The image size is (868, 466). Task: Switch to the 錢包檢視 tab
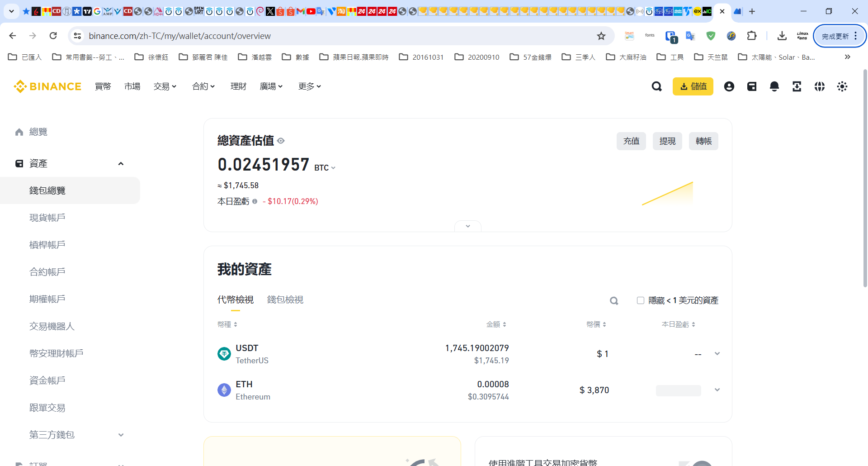point(285,300)
